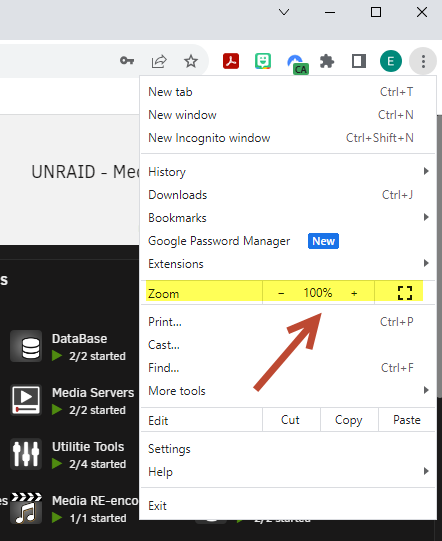Click the page vertical scrollbar
This screenshot has width=442, height=541.
point(439,255)
